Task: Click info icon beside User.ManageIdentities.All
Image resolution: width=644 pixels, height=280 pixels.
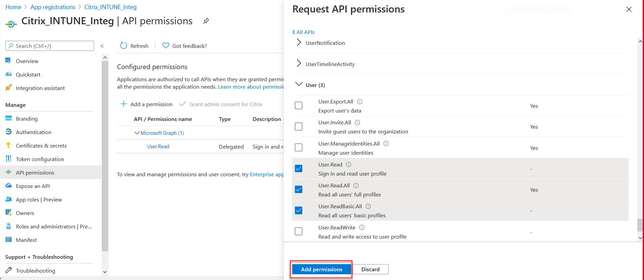Action: (386, 144)
